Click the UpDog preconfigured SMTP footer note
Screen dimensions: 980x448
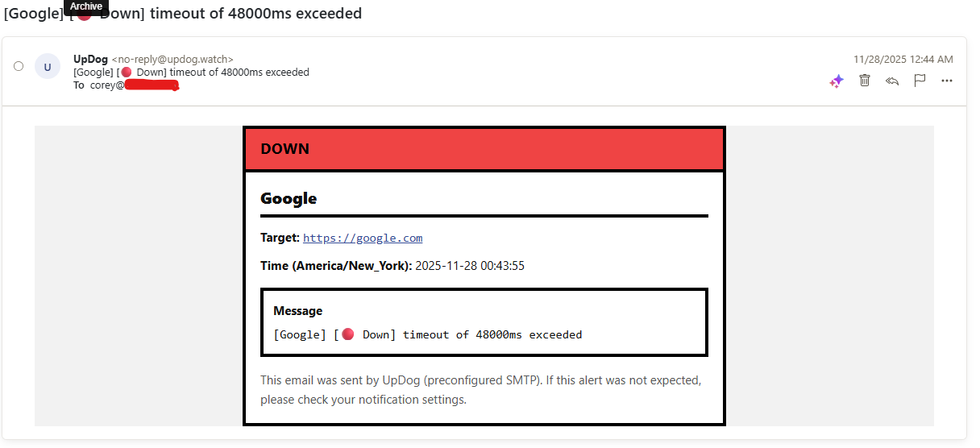481,389
